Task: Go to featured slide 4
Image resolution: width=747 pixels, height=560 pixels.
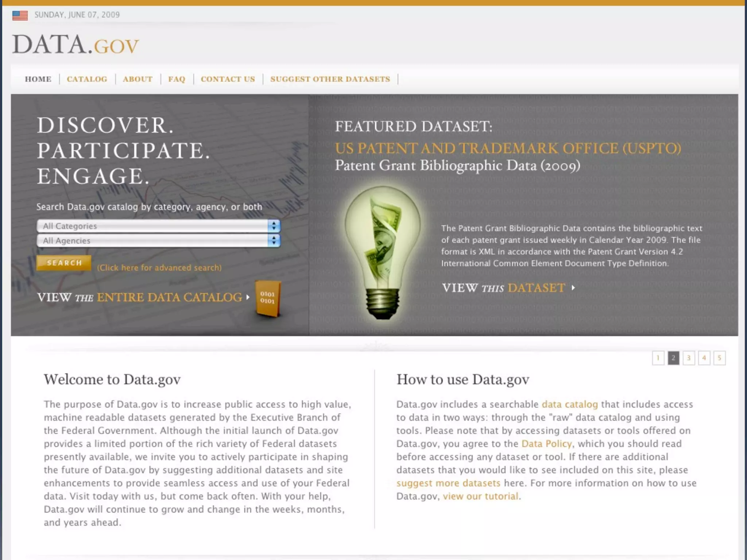Action: [x=704, y=358]
